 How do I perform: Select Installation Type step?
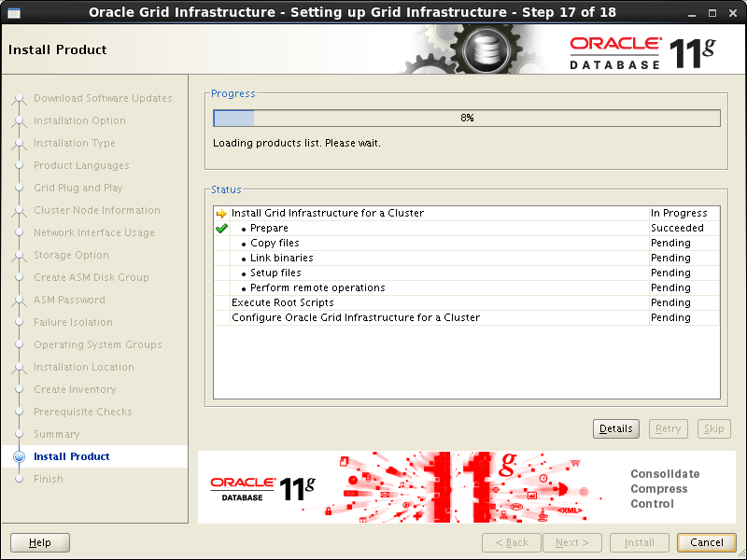tap(75, 143)
